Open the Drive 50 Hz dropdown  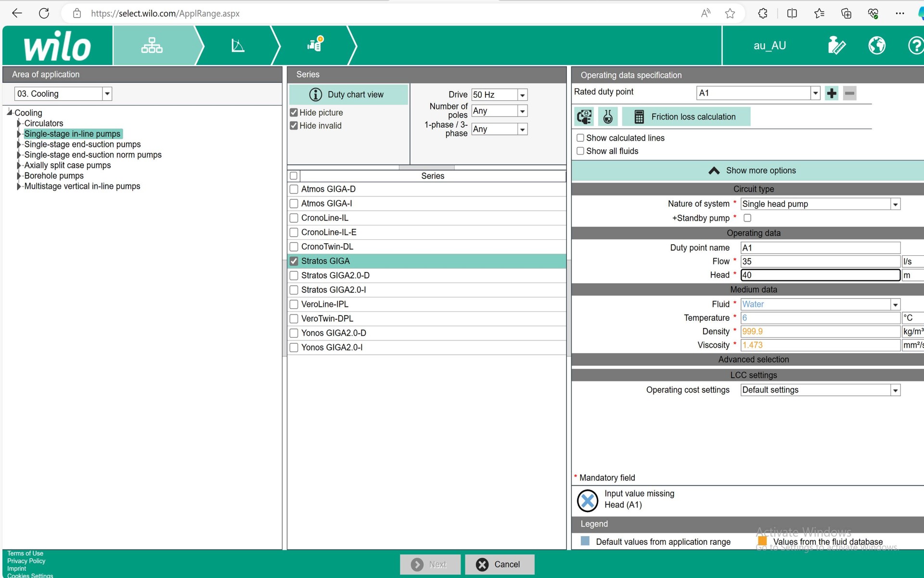point(522,95)
